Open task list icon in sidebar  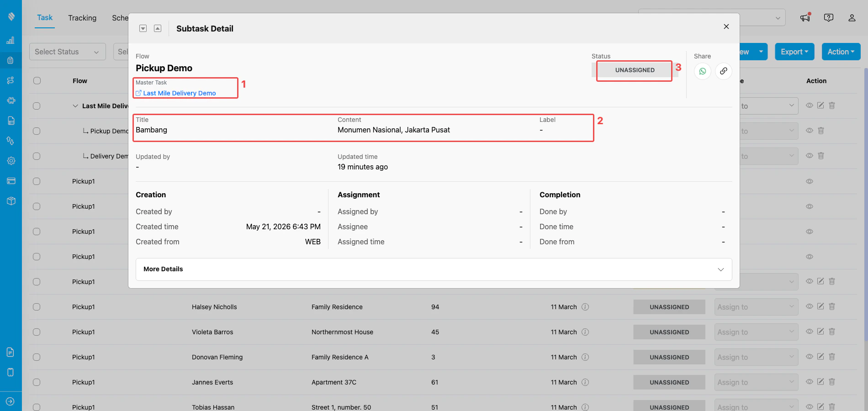pyautogui.click(x=11, y=60)
